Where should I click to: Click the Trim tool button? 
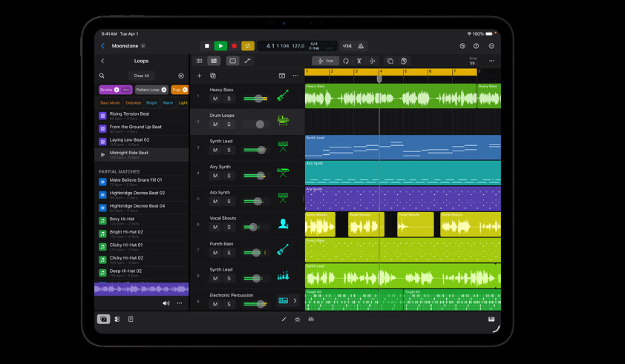325,61
